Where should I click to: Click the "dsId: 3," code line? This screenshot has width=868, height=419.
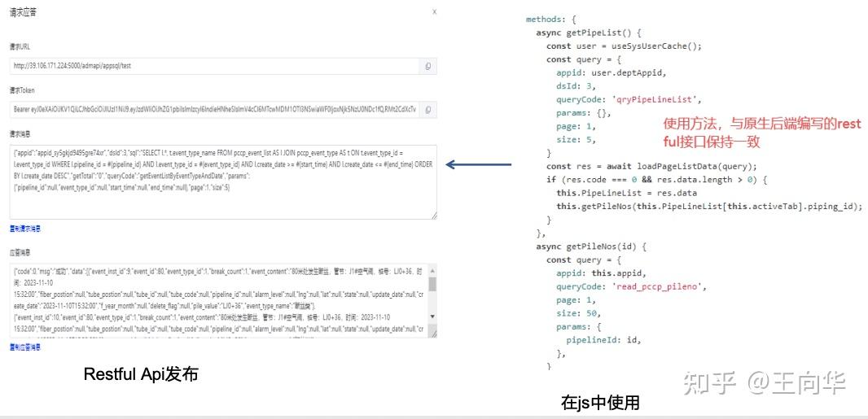[x=576, y=86]
